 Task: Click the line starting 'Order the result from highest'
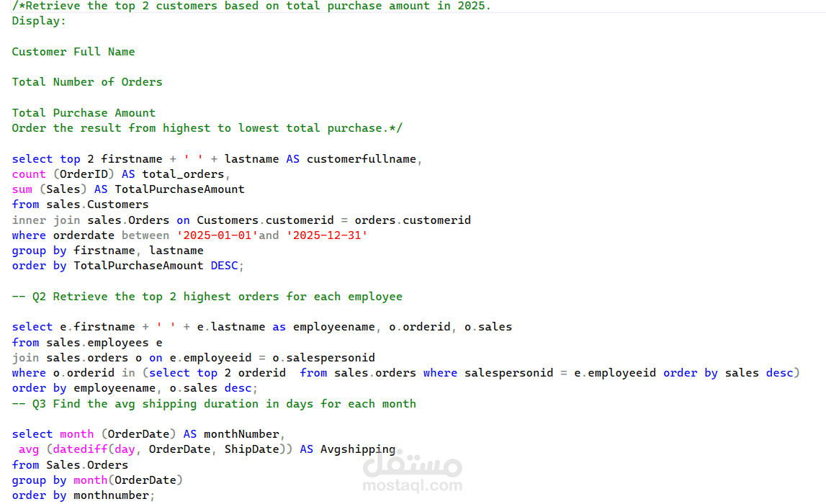coord(207,128)
